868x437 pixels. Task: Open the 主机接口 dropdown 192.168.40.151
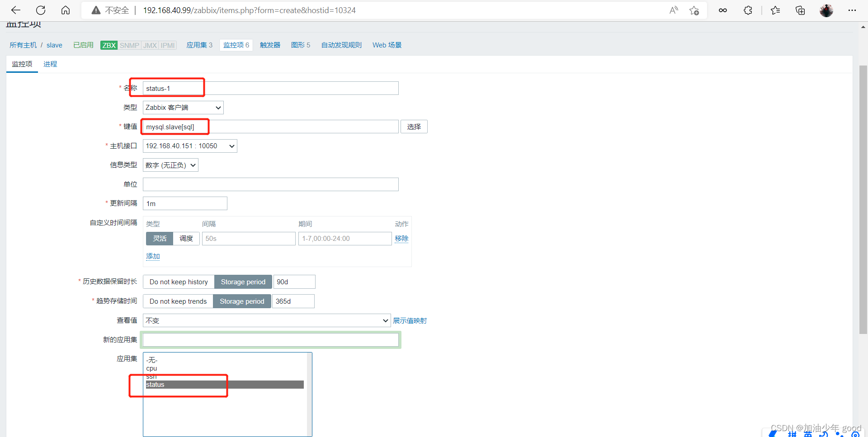coord(190,146)
